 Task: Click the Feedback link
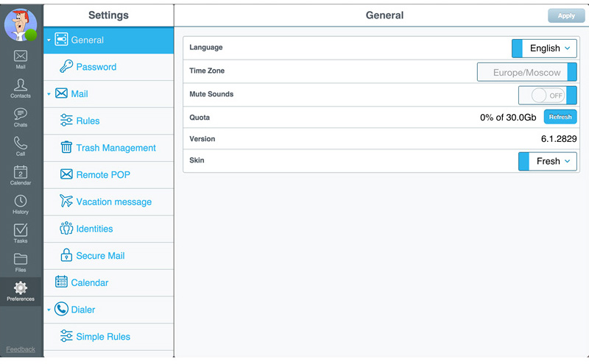click(x=21, y=349)
